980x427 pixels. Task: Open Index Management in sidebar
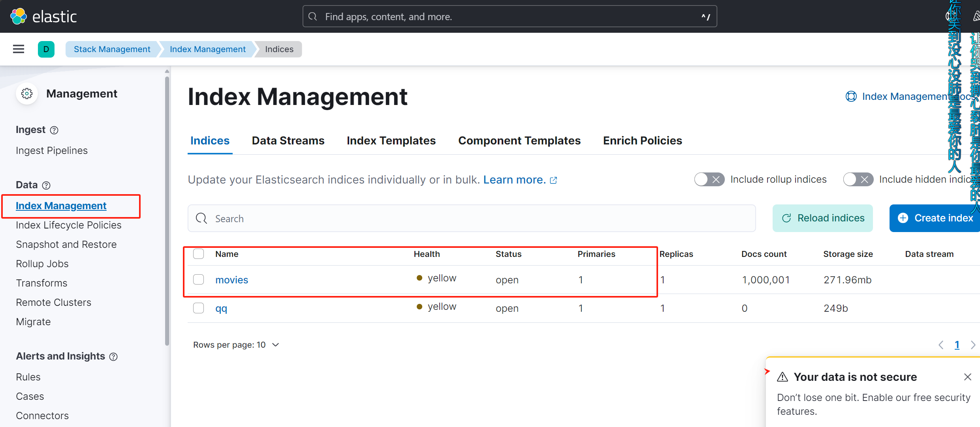pyautogui.click(x=61, y=206)
